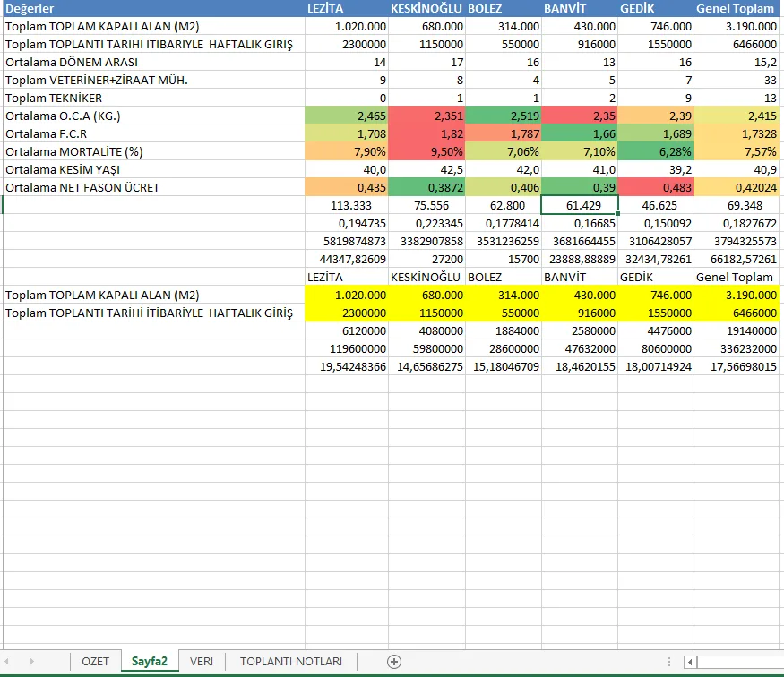Select the top KESKİNOĞLU header cell
The height and width of the screenshot is (677, 784).
pyautogui.click(x=426, y=8)
